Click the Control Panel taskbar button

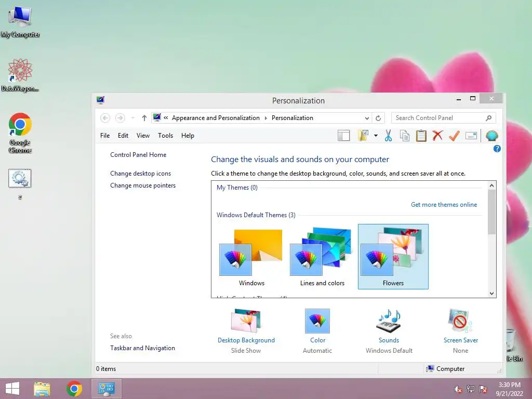(106, 389)
